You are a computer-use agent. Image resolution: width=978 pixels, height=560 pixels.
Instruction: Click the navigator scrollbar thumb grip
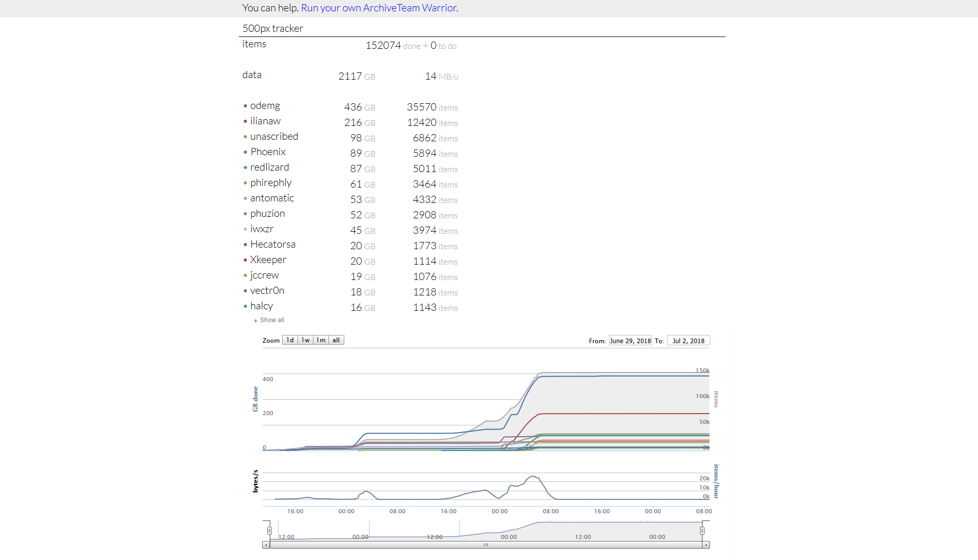point(486,545)
